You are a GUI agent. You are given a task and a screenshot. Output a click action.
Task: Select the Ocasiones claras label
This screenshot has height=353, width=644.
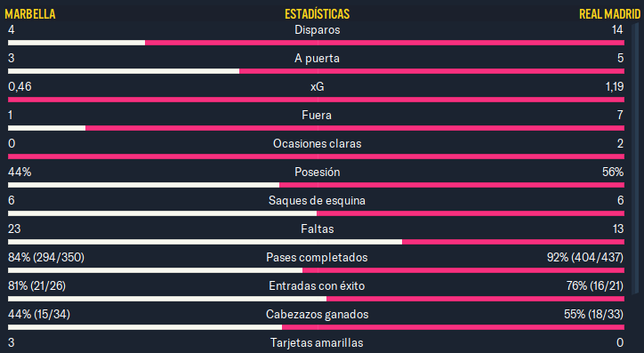coord(317,144)
